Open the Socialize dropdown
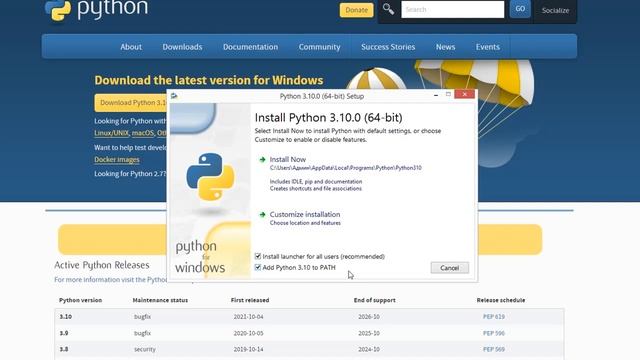Image resolution: width=640 pixels, height=360 pixels. [x=555, y=11]
